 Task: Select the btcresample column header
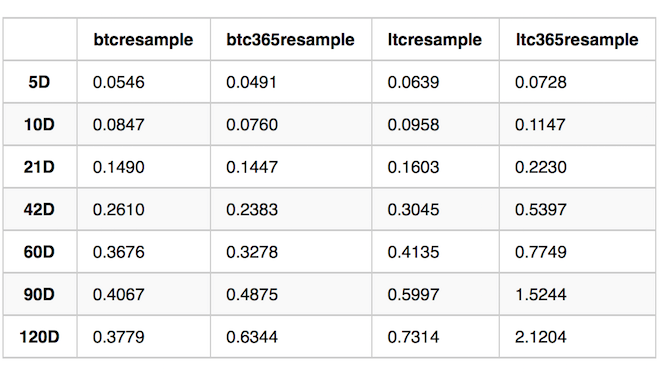click(143, 40)
